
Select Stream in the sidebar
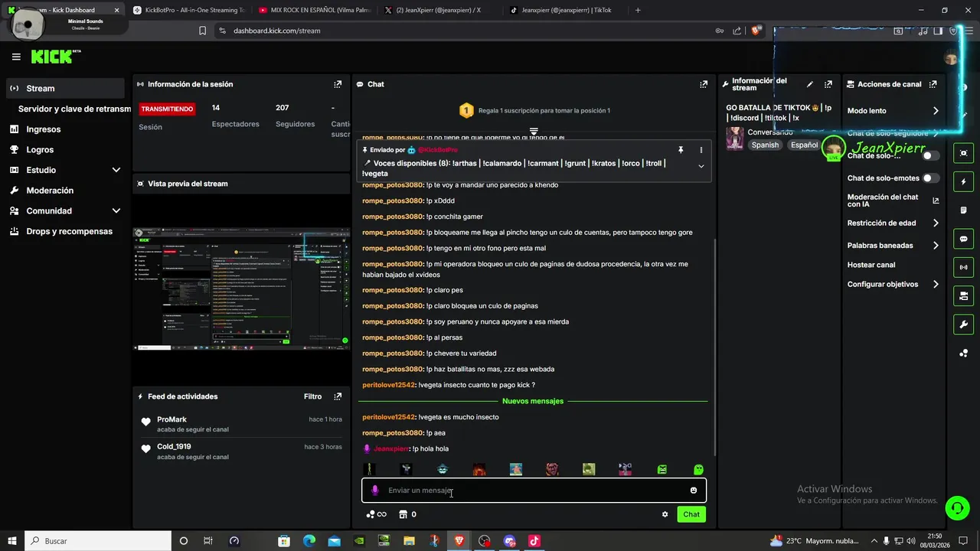coord(65,88)
